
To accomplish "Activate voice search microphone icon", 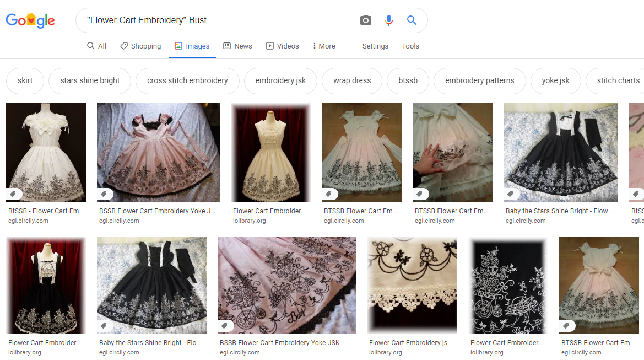I will coord(389,20).
